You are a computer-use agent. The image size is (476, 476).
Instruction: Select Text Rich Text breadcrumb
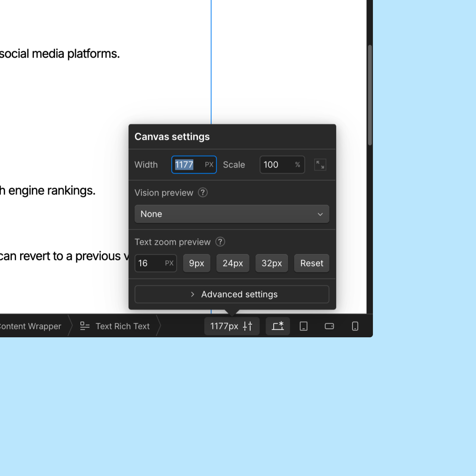(x=115, y=326)
